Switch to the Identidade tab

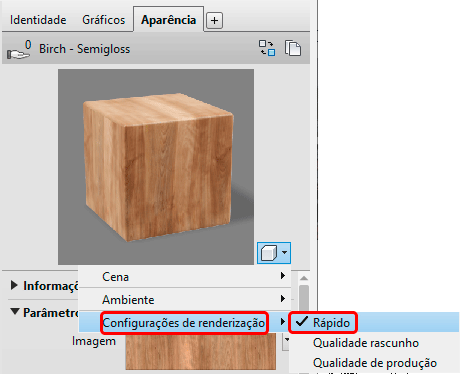pyautogui.click(x=38, y=20)
